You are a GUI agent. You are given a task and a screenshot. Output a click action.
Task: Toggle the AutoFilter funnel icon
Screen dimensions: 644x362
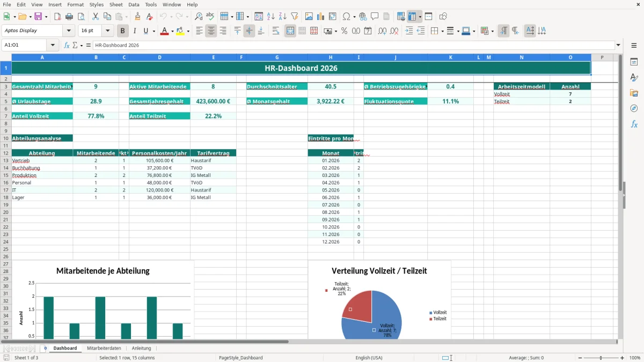(294, 17)
